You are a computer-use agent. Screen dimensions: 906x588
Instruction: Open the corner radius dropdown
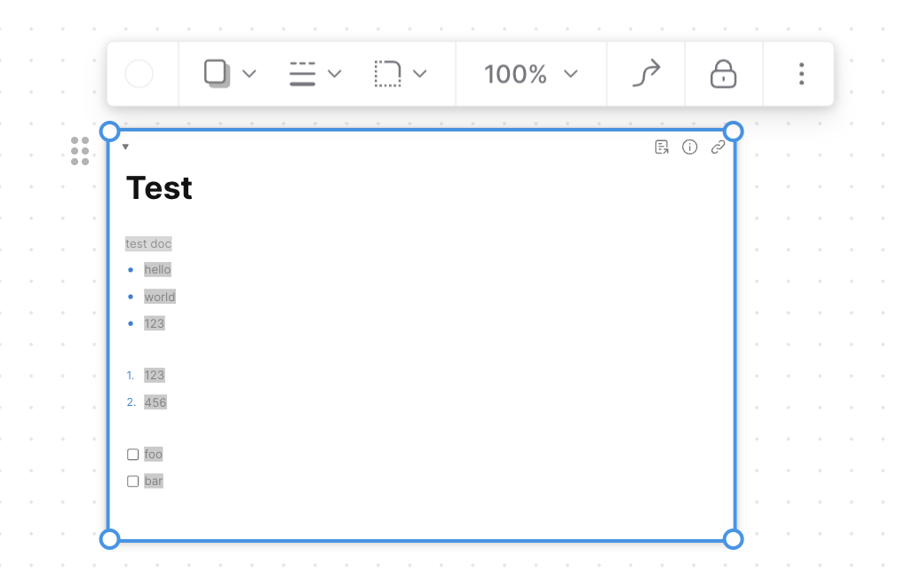click(x=400, y=74)
